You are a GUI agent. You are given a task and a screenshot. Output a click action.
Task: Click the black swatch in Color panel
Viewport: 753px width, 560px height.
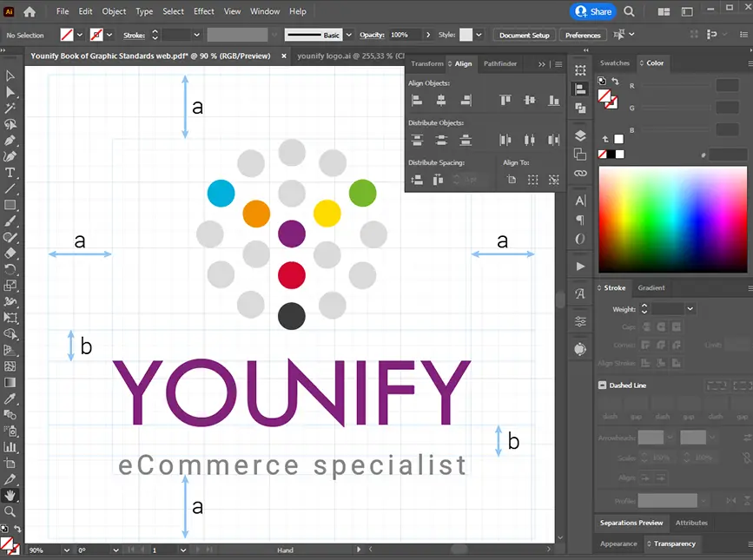pos(611,154)
